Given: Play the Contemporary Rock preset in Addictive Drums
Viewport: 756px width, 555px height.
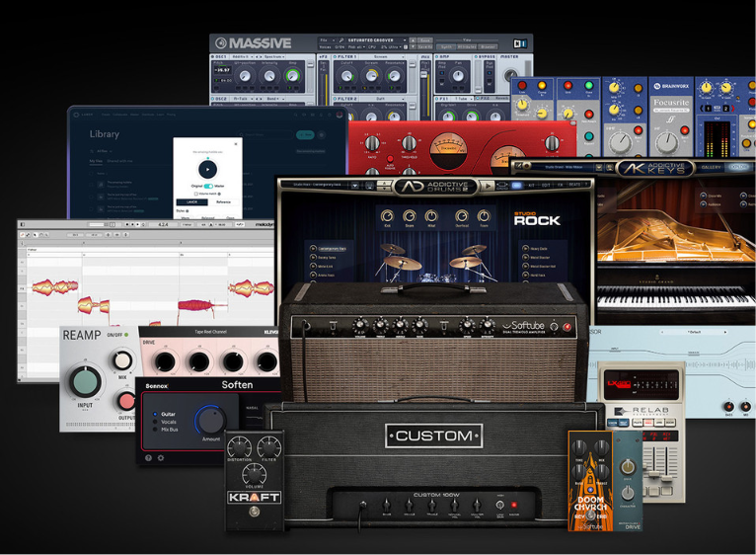Looking at the screenshot, I should pos(313,249).
